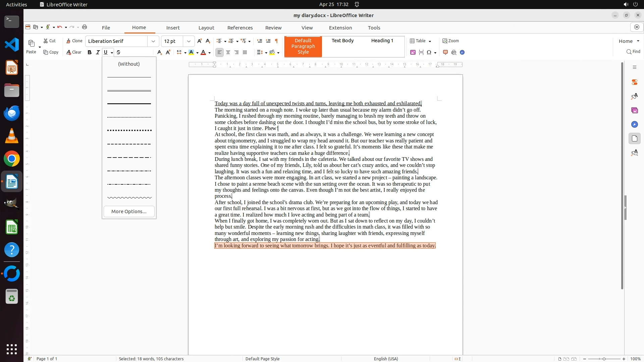Center-align the paragraph
644x362 pixels.
click(228, 52)
